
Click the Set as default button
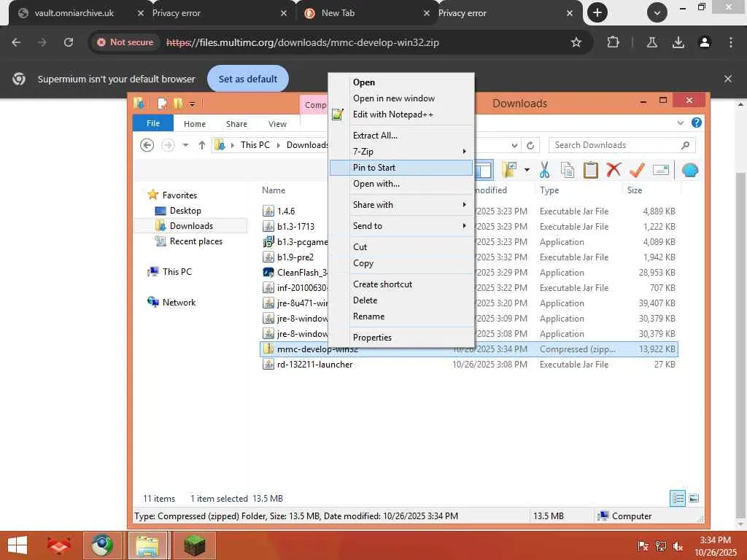point(248,79)
